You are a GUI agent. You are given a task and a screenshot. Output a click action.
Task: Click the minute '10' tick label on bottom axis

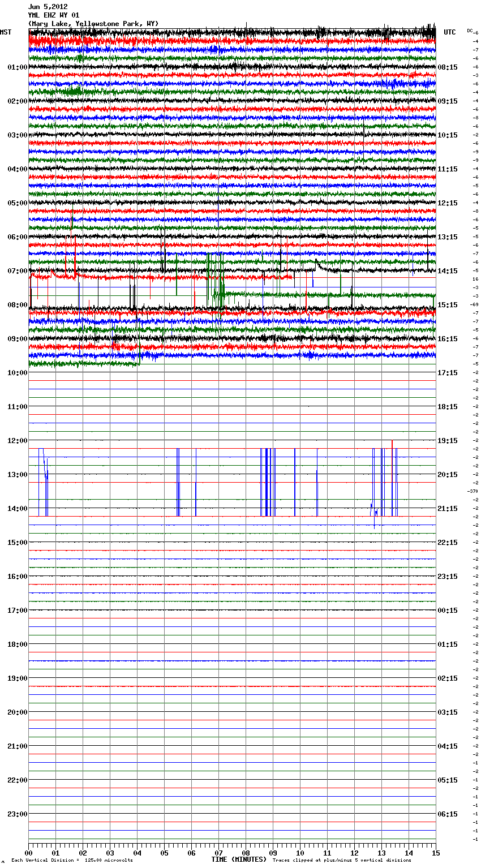pos(300,853)
